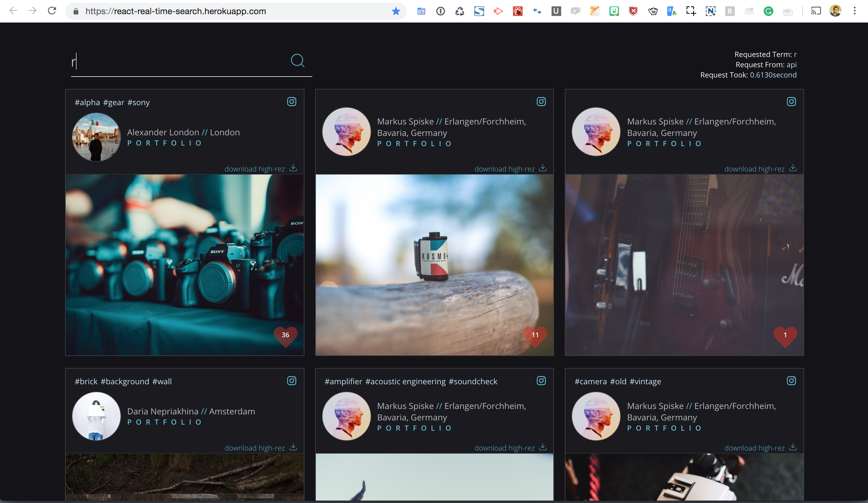Open the Chrome profile avatar menu
This screenshot has width=868, height=503.
pos(835,11)
